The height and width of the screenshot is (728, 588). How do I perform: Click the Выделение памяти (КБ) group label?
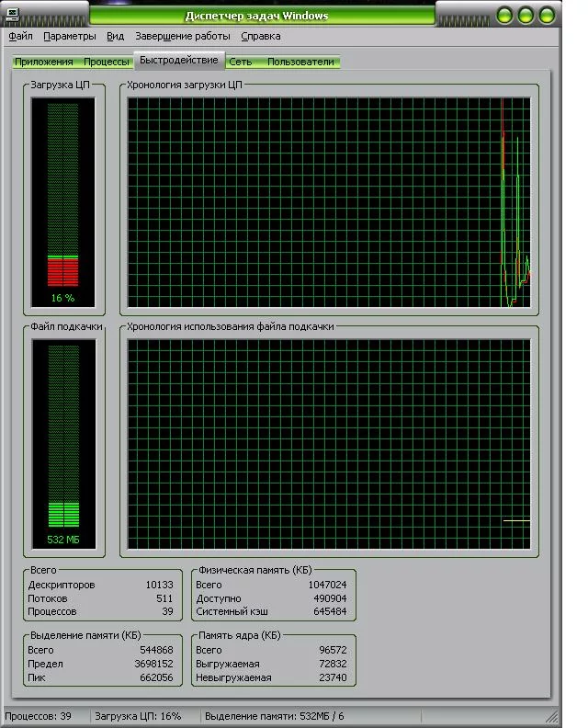pyautogui.click(x=85, y=635)
